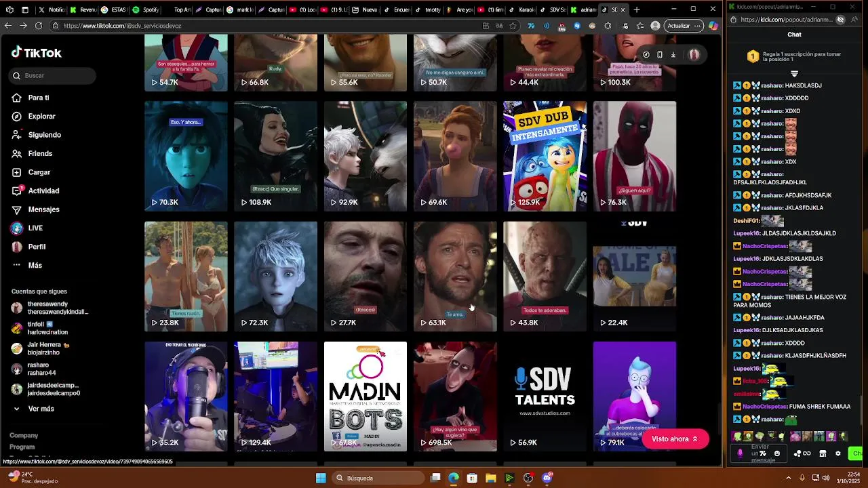Open the TikTok logo home link
The height and width of the screenshot is (488, 868).
[x=37, y=53]
